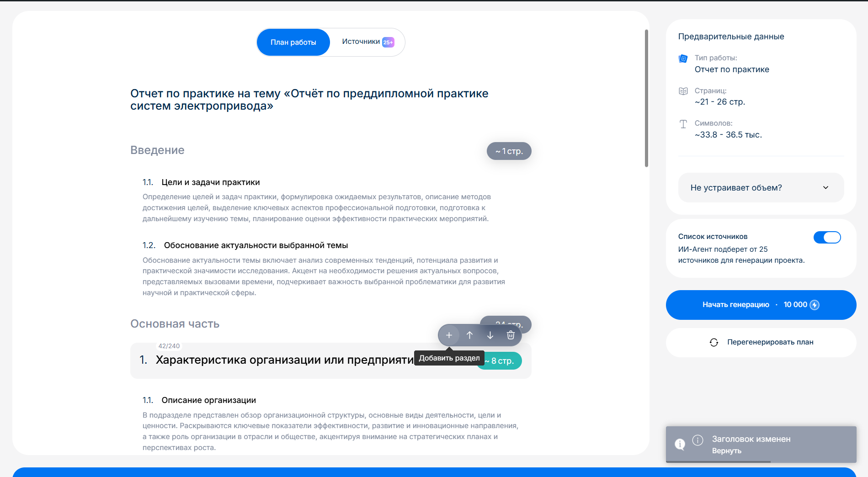Move section down with arrow icon

(490, 335)
